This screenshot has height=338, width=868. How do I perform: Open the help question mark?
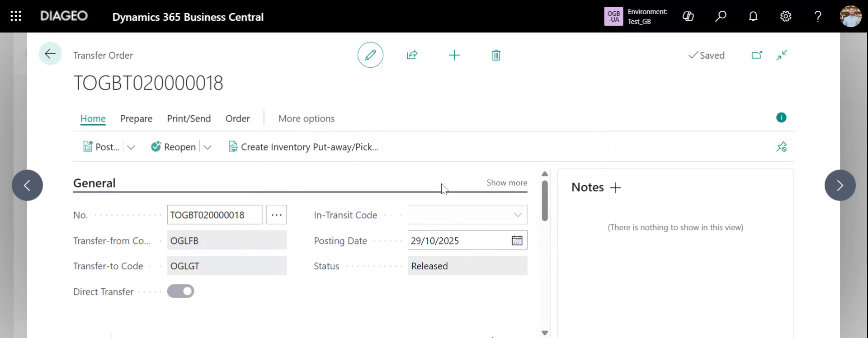click(x=818, y=17)
